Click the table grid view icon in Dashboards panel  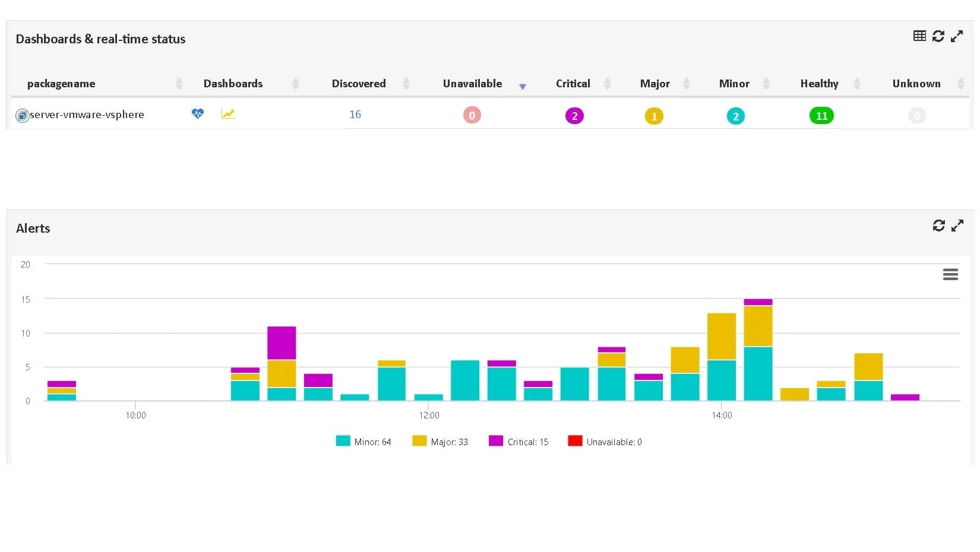pyautogui.click(x=919, y=36)
